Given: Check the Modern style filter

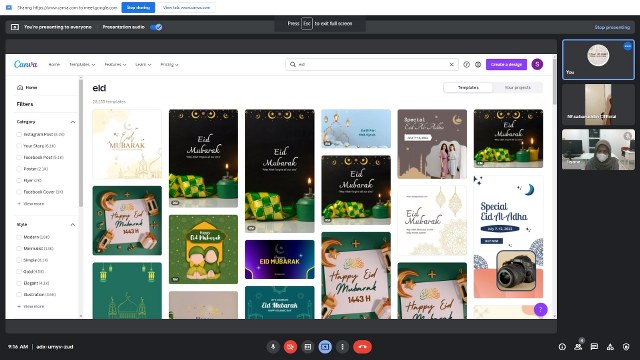Looking at the screenshot, I should click(x=19, y=237).
